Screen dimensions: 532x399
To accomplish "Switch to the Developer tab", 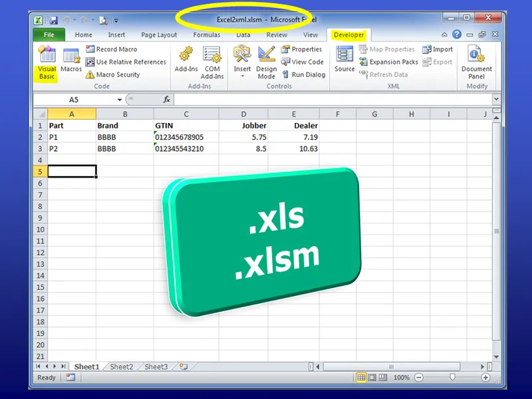I will pos(348,35).
